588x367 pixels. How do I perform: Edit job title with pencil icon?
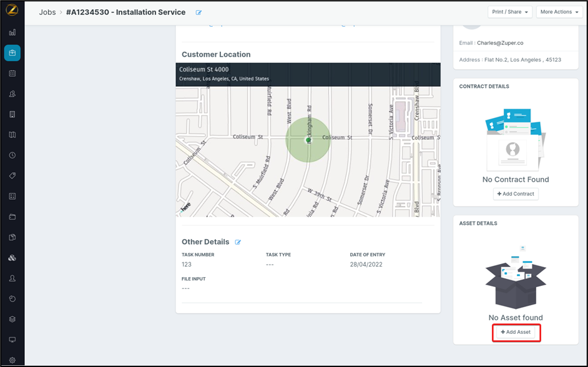199,12
